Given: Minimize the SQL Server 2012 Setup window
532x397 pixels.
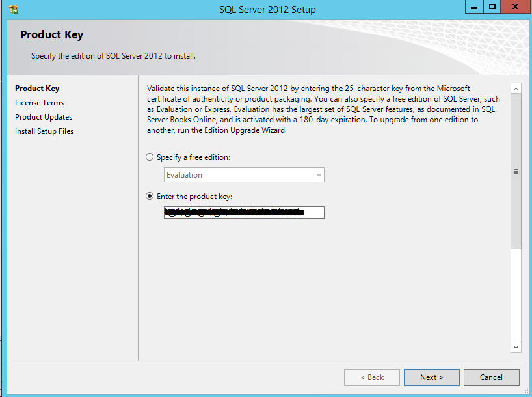Looking at the screenshot, I should tap(474, 7).
